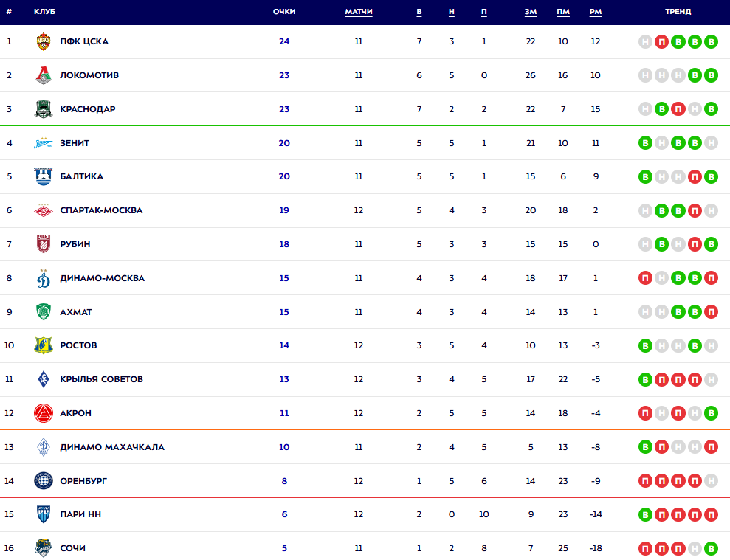Click the Orenburg club crest
Viewport: 730px width, 560px height.
[44, 481]
